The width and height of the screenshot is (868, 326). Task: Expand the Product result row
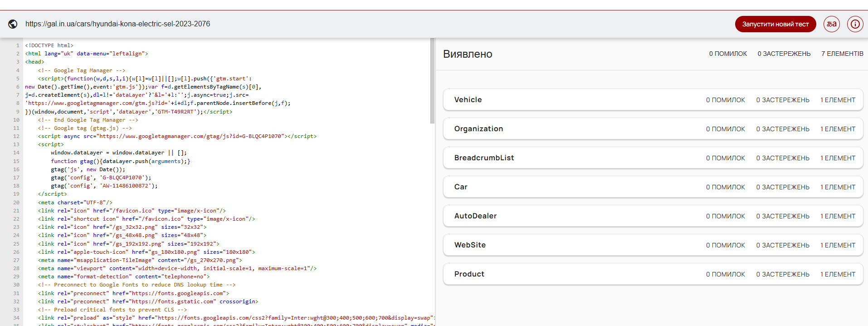coord(653,274)
